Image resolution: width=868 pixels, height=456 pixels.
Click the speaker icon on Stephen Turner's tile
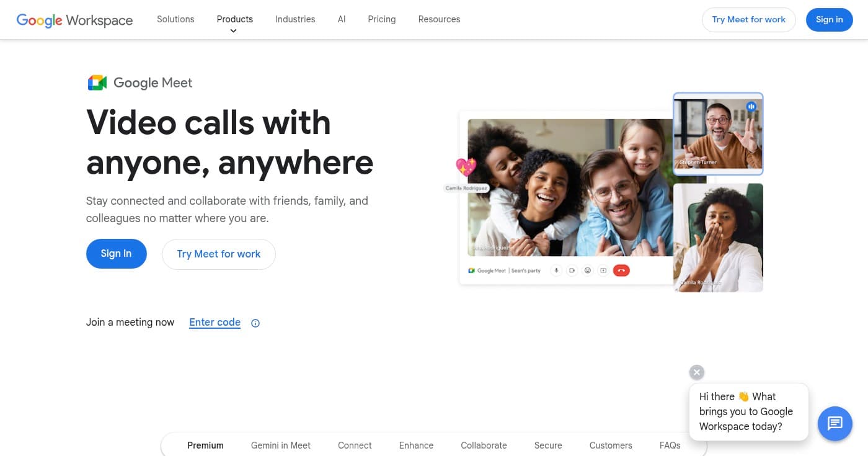click(x=751, y=106)
